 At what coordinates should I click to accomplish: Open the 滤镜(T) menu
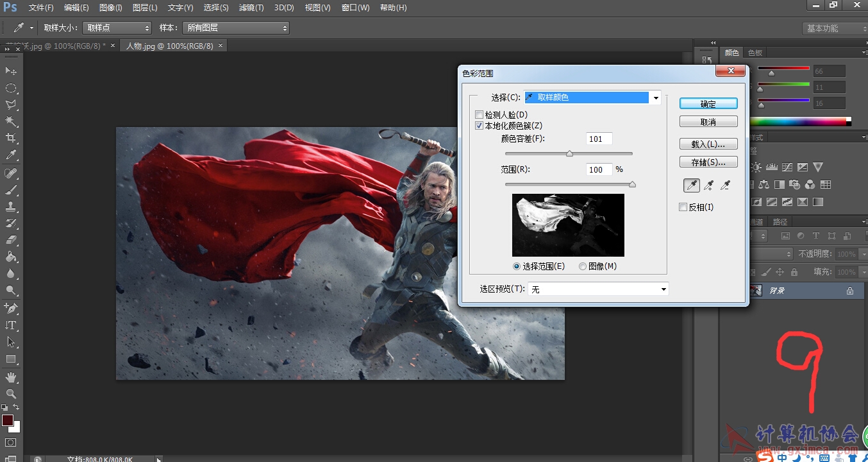click(x=251, y=8)
